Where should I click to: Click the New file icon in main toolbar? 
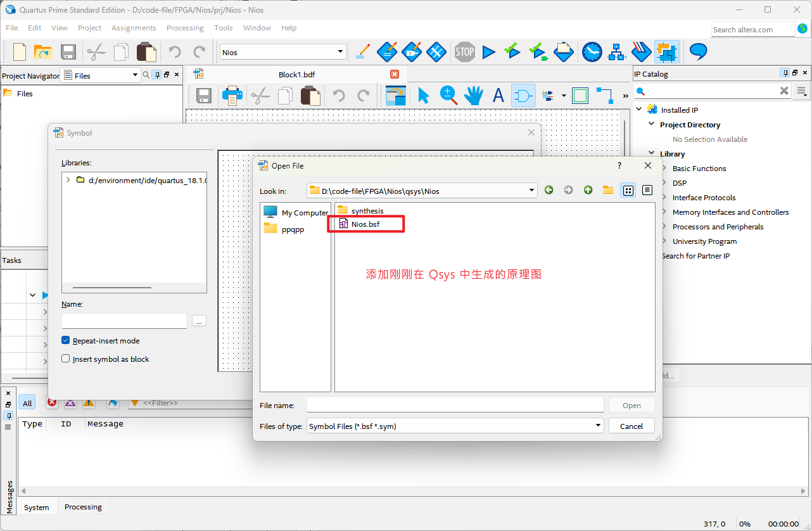20,52
